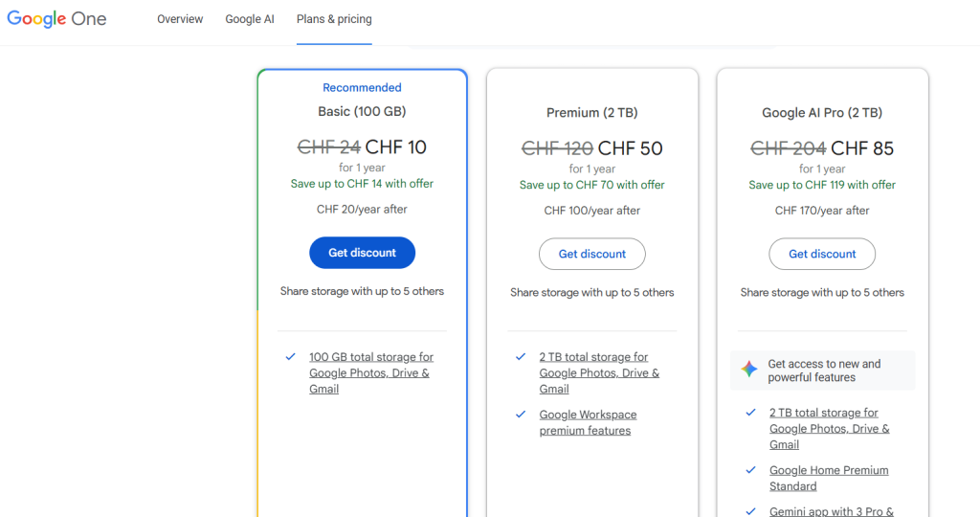Open Premium's 2 TB total storage link
980x517 pixels.
tap(598, 372)
